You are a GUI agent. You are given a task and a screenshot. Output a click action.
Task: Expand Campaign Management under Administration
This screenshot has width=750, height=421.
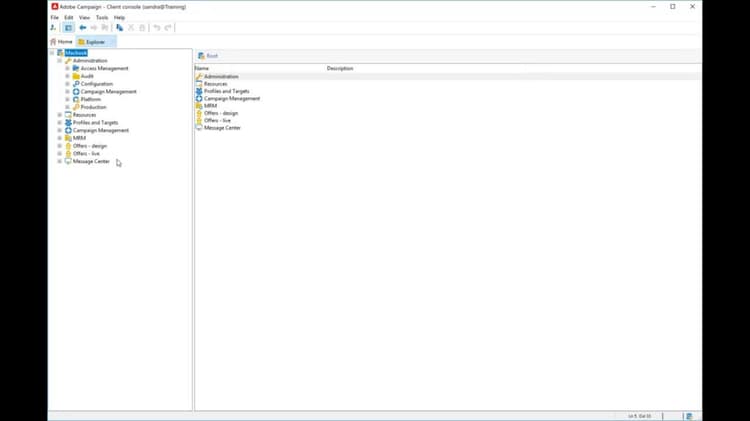click(x=67, y=91)
